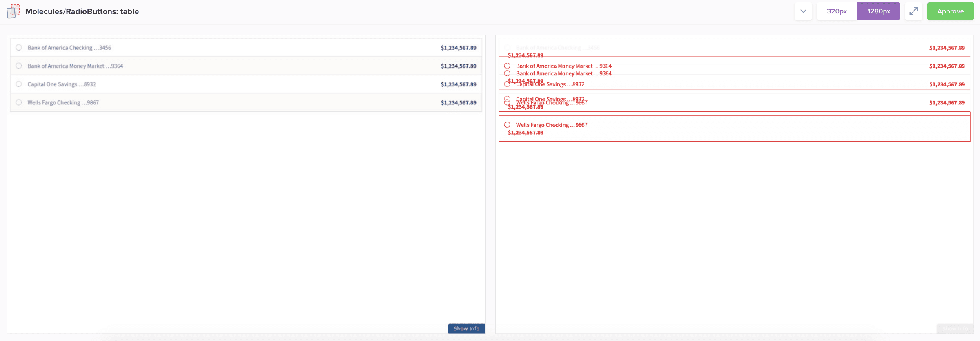Click the faded Show Info button, right panel
Image resolution: width=980 pixels, height=341 pixels.
(x=955, y=328)
